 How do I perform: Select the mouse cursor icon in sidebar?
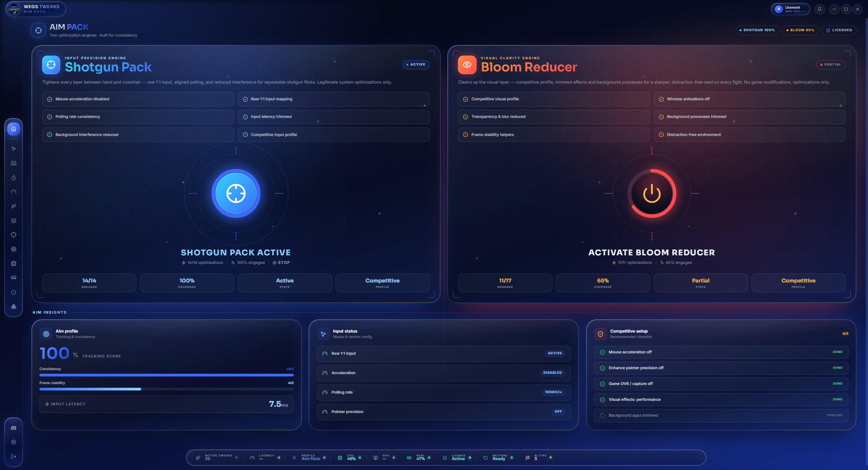coord(14,149)
